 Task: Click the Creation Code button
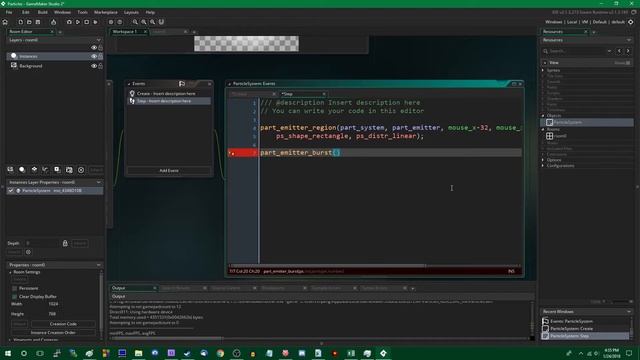[63, 324]
